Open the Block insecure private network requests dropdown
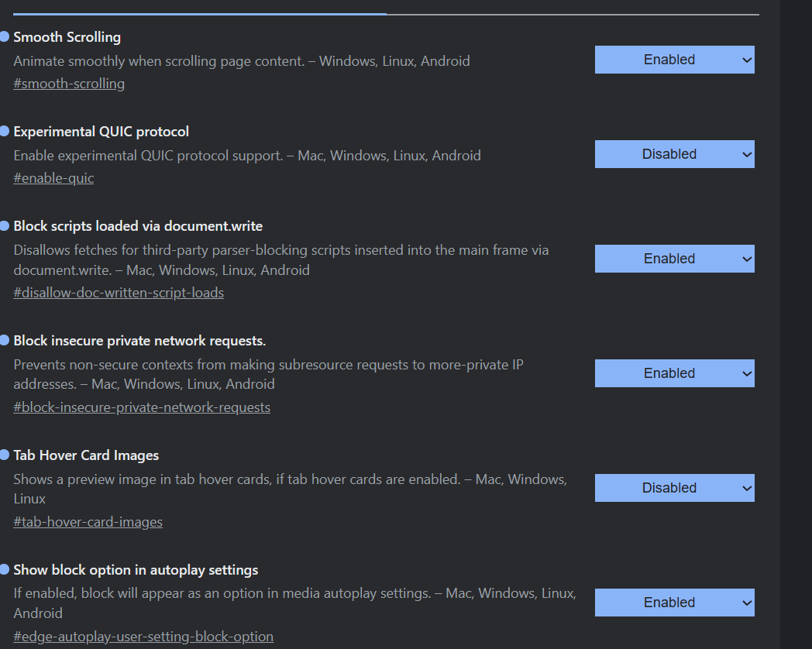Image resolution: width=812 pixels, height=649 pixels. (674, 373)
